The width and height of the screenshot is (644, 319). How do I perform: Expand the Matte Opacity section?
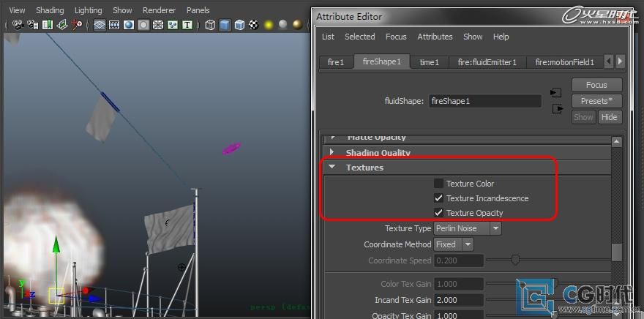click(332, 137)
